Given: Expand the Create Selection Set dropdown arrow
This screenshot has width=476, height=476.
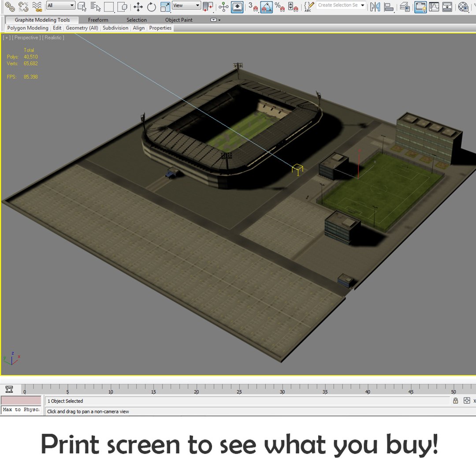Looking at the screenshot, I should [362, 5].
